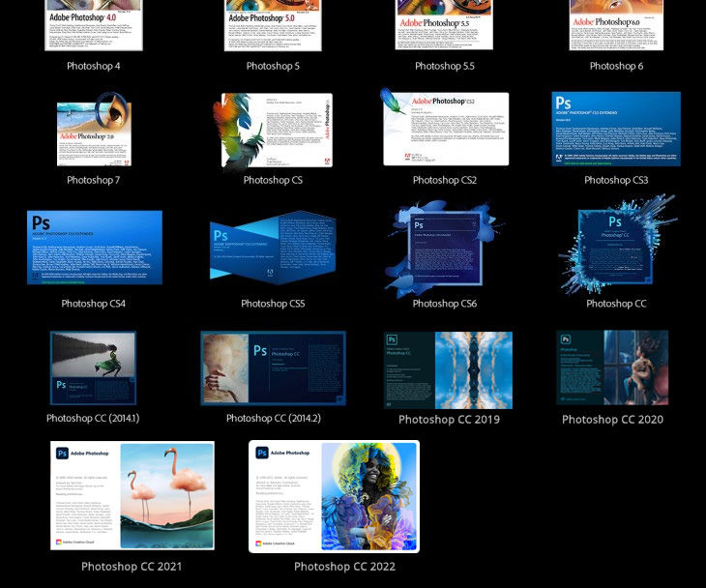Click the Ps outline logo on CC 2019 splash
Viewport: 706px width, 588px height.
point(392,339)
